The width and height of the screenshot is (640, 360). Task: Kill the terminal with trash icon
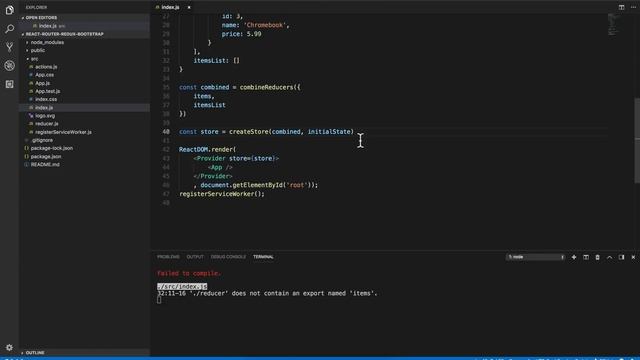tap(598, 257)
